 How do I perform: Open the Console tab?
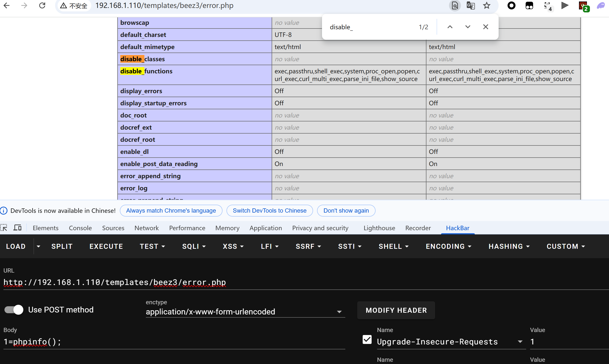tap(80, 228)
